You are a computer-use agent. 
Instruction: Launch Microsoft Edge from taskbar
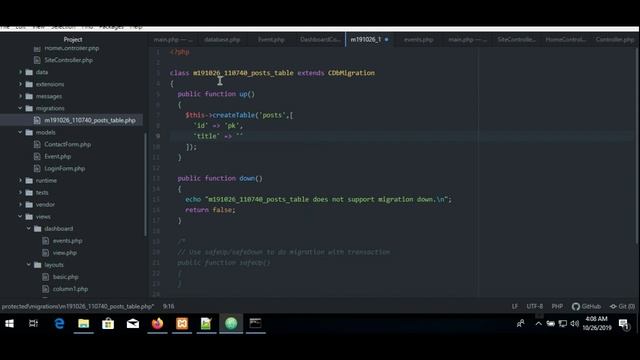pos(59,324)
